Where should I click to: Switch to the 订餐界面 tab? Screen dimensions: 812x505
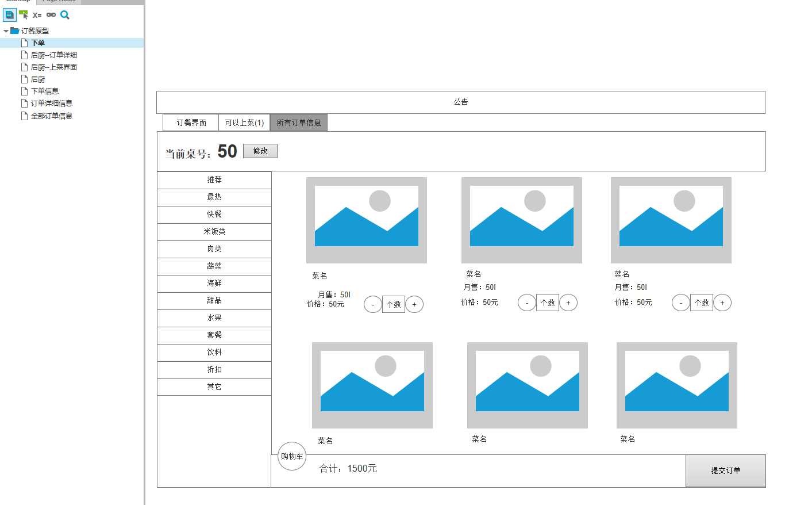[191, 123]
